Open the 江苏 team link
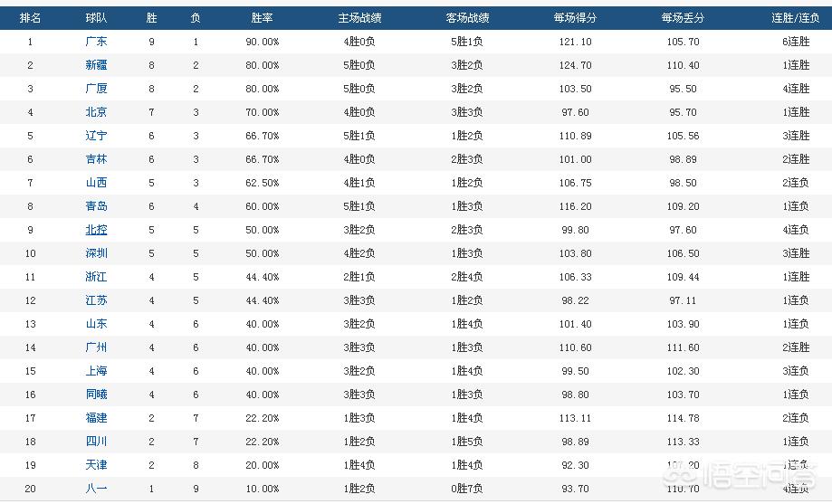This screenshot has width=832, height=504. pos(97,300)
